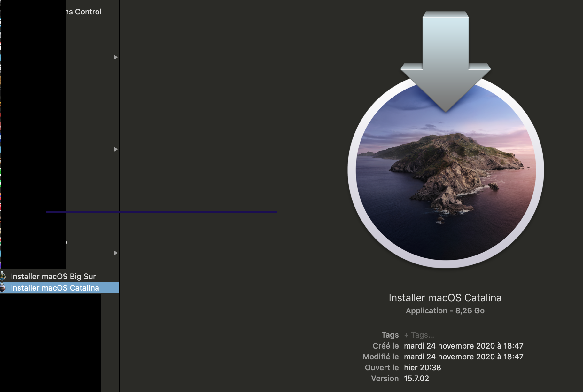Expand the top disclosure triangle in the column

[x=115, y=58]
